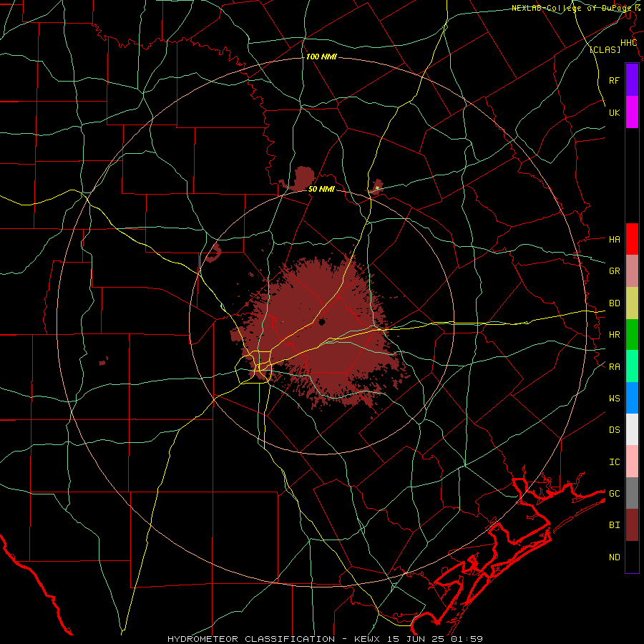Click the '15 JUN 25 01:59' timestamp
The width and height of the screenshot is (644, 644).
pos(435,639)
